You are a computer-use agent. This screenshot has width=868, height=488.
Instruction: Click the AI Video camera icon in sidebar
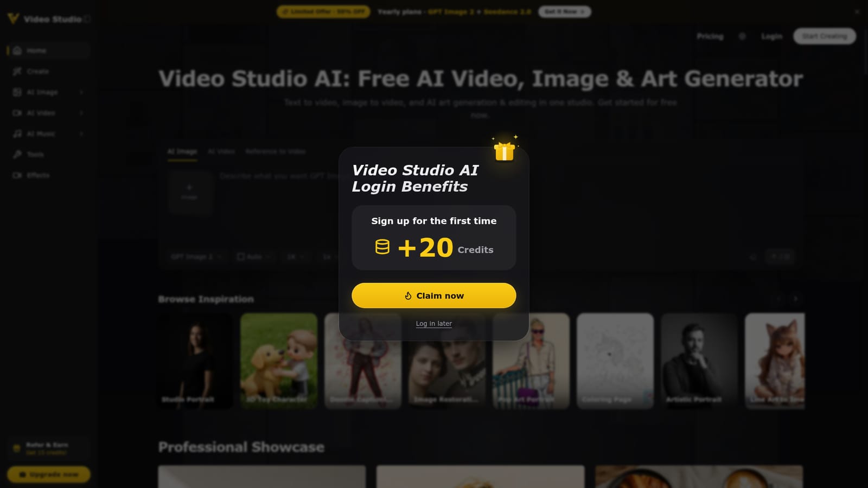(17, 113)
